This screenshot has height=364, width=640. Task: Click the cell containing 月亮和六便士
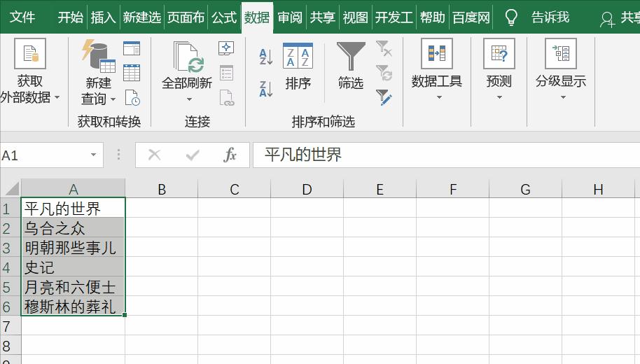(x=73, y=286)
